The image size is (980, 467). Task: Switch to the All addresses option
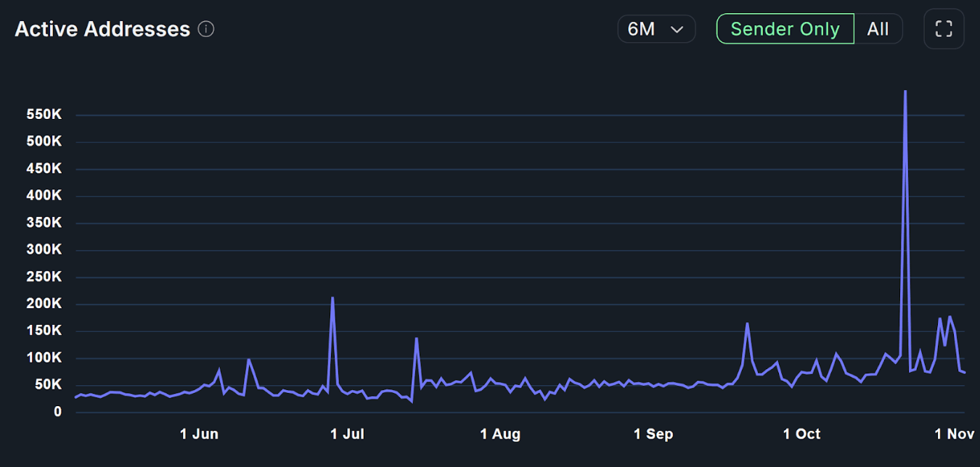878,29
